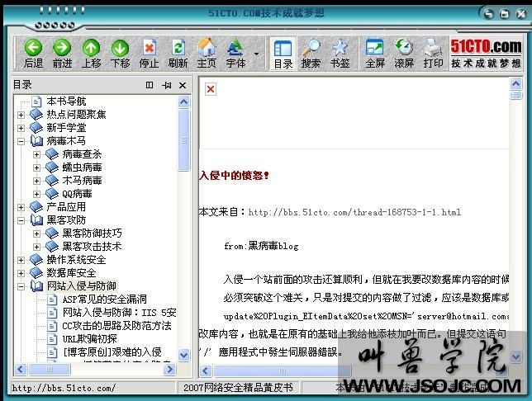Click the broken image placeholder icon
Screen dimensions: 532x401
[x=211, y=89]
